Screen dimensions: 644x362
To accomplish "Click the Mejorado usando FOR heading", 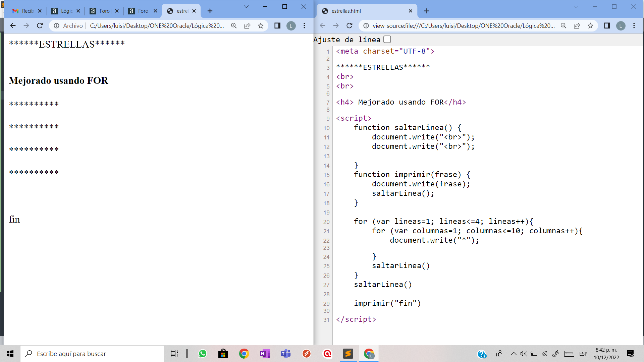I will point(59,80).
